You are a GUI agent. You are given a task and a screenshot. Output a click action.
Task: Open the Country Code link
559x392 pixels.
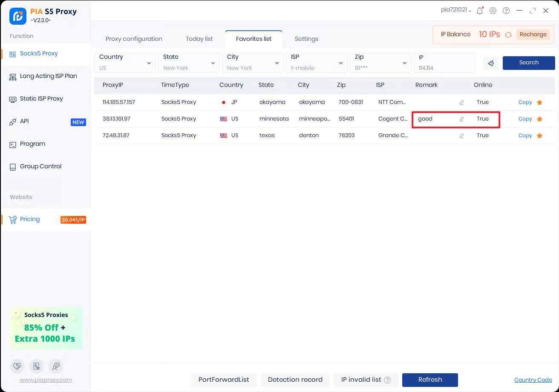(x=533, y=380)
